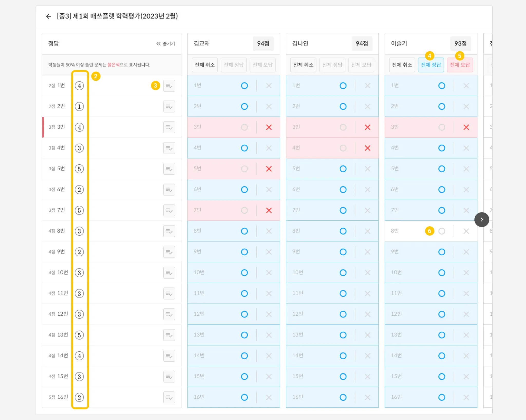
Task: Click 전체 취소 for 김나연
Action: click(x=303, y=65)
